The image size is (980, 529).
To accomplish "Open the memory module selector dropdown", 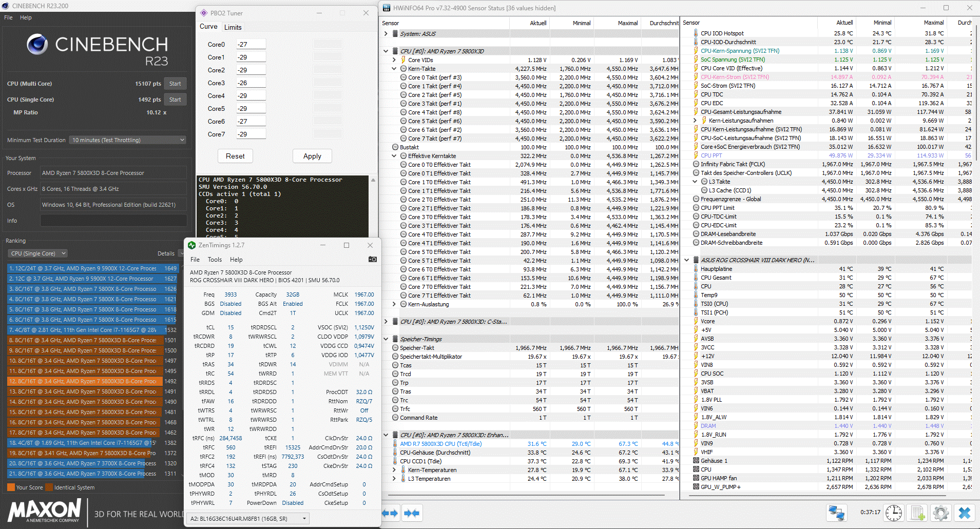I will (x=247, y=519).
